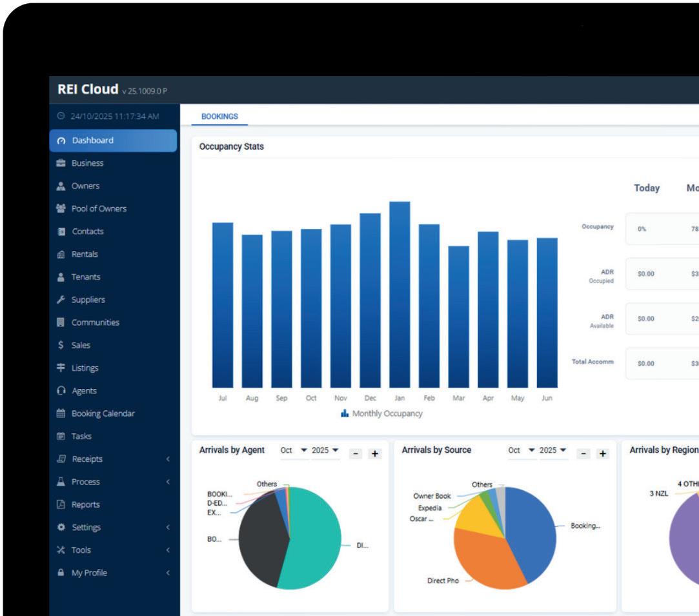
Task: Open Arrivals by Source year dropdown
Action: [x=552, y=450]
